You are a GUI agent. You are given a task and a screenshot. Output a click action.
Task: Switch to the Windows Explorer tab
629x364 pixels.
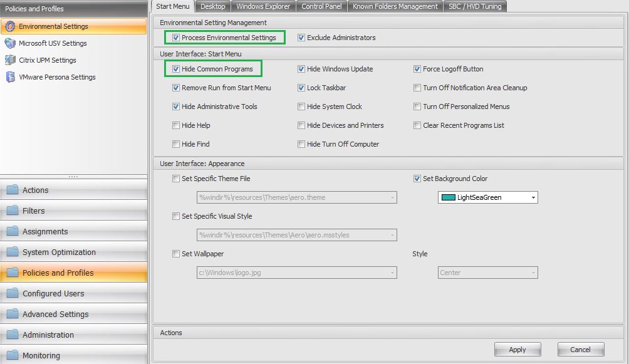coord(263,6)
